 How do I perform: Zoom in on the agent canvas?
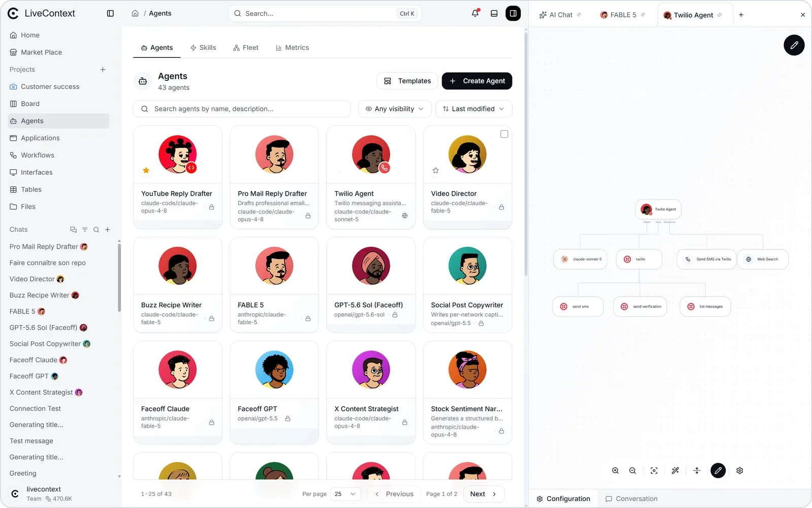[x=615, y=471]
